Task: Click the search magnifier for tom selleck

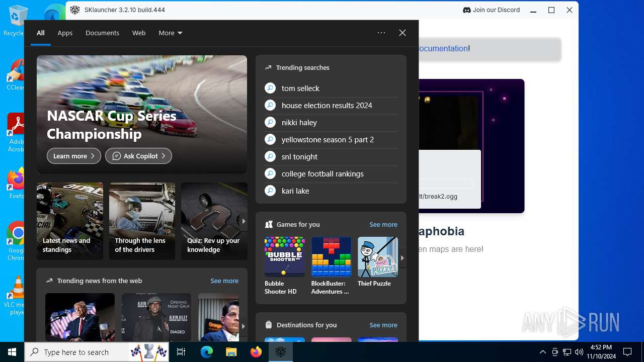Action: (270, 88)
